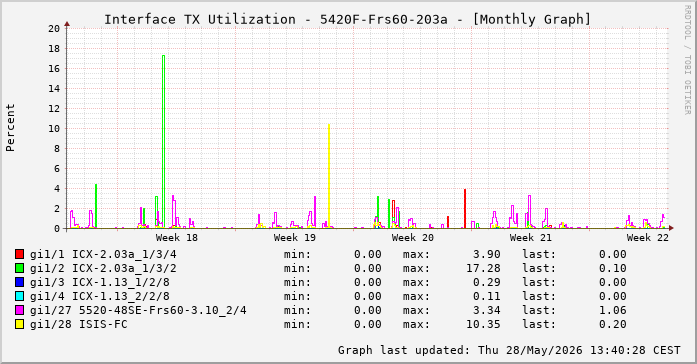697x364 pixels.
Task: Click the red gi1/1 legend swatch
Action: (x=20, y=254)
